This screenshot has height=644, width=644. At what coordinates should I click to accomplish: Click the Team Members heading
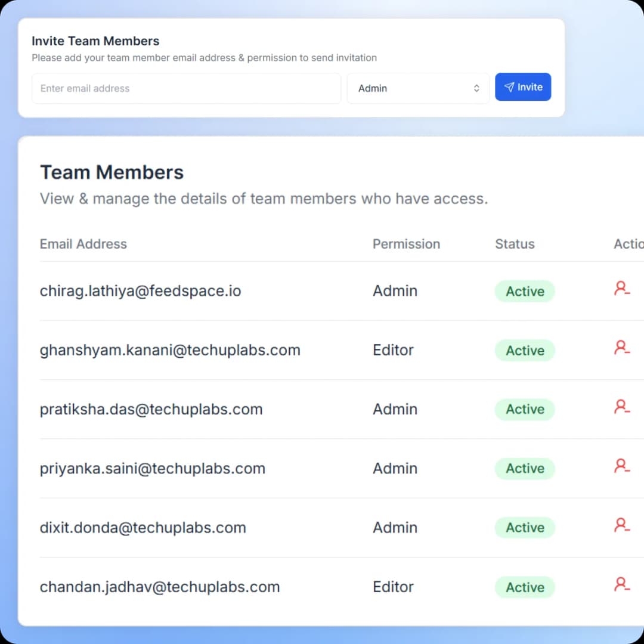click(112, 172)
